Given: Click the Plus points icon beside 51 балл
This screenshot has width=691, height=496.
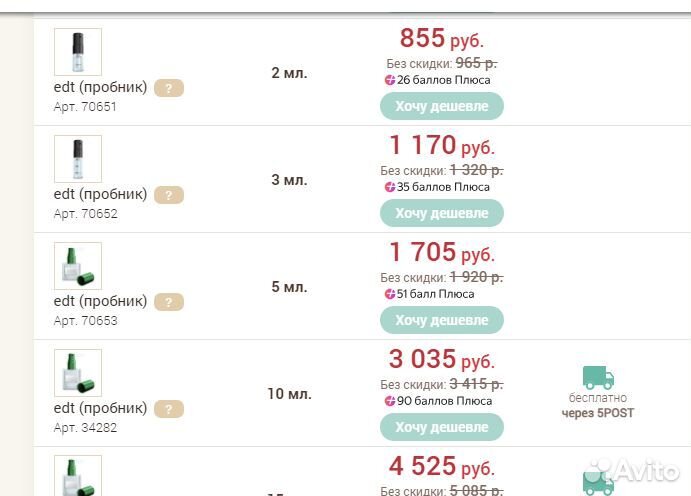Looking at the screenshot, I should point(390,294).
